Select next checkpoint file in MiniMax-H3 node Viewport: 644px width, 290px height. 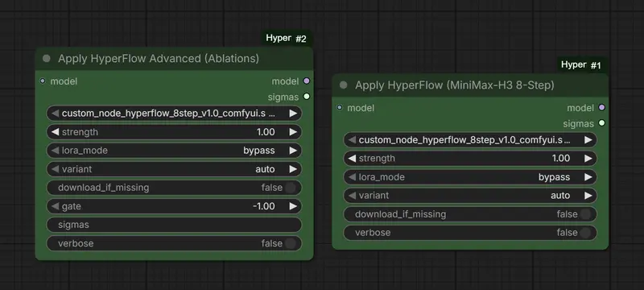pos(588,139)
